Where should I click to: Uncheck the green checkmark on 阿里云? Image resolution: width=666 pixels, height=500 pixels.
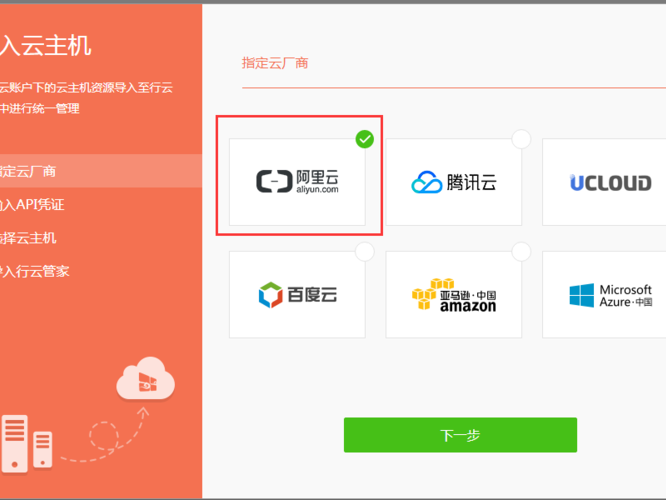364,139
